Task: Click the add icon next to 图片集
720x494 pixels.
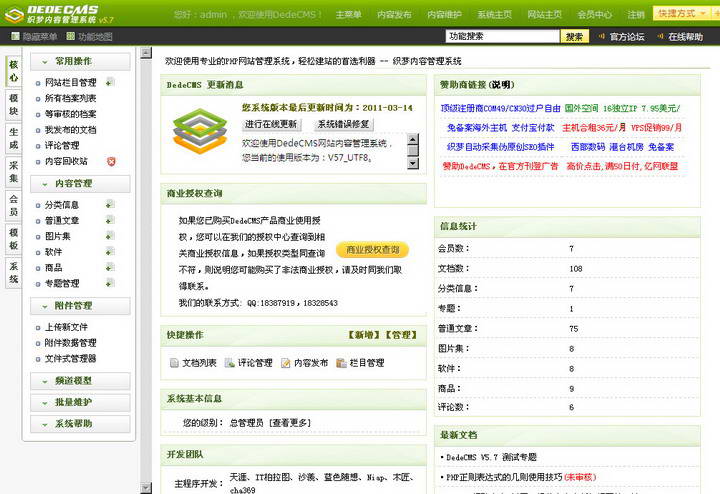Action: [109, 236]
